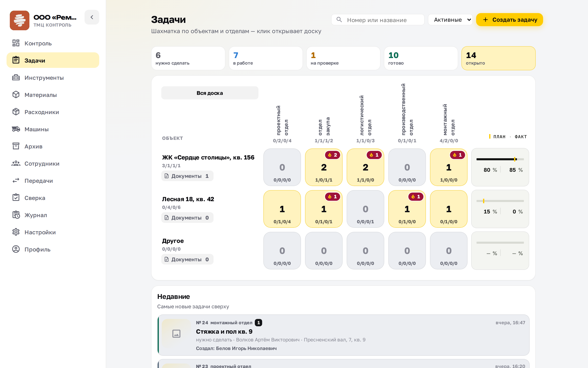Click the company logo in the sidebar

[x=19, y=20]
